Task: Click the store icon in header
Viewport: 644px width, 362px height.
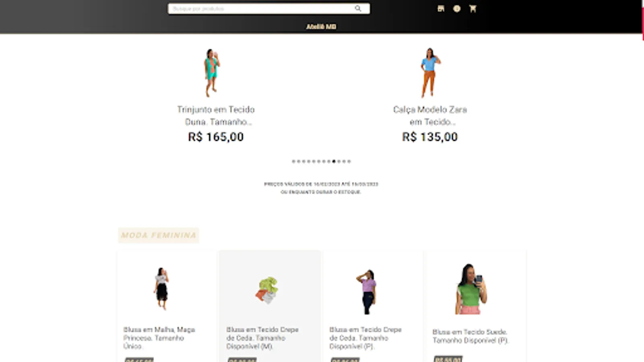Action: click(441, 8)
